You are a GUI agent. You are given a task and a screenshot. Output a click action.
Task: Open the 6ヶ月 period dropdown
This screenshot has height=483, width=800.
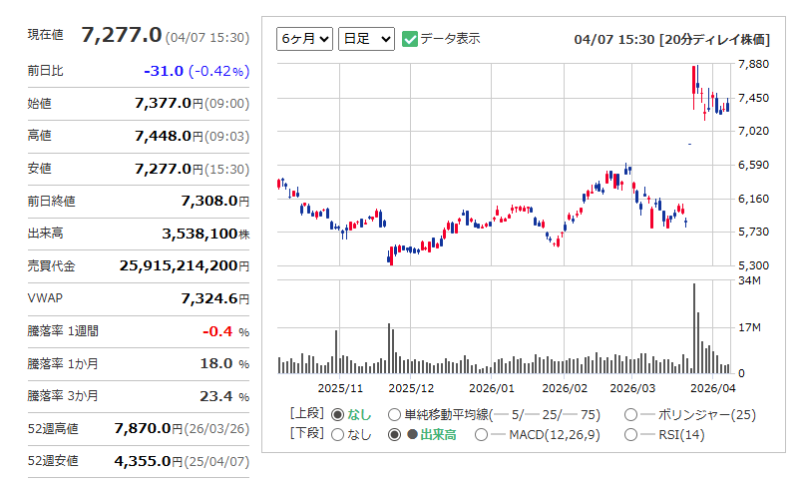coord(304,39)
